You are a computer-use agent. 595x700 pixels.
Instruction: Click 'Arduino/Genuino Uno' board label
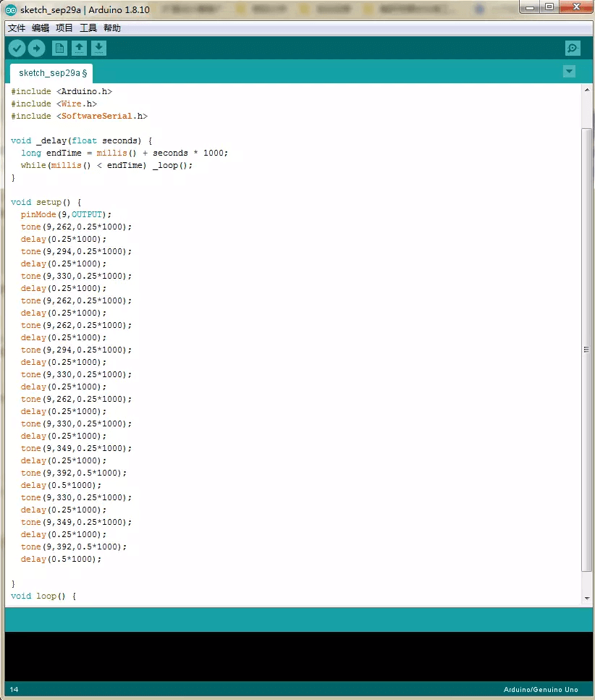[x=541, y=690]
